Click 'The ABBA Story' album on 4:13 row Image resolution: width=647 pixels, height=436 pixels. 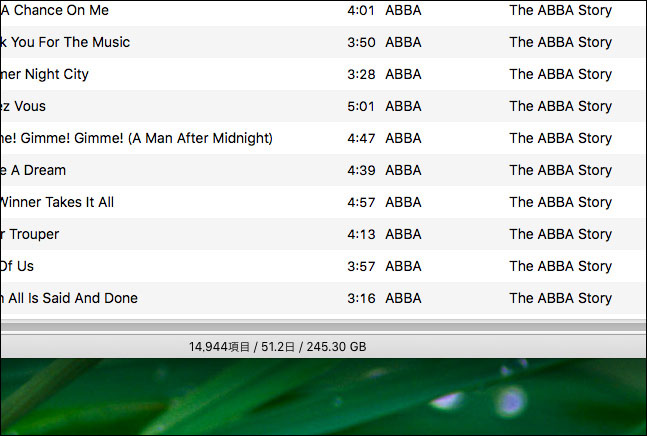click(560, 234)
